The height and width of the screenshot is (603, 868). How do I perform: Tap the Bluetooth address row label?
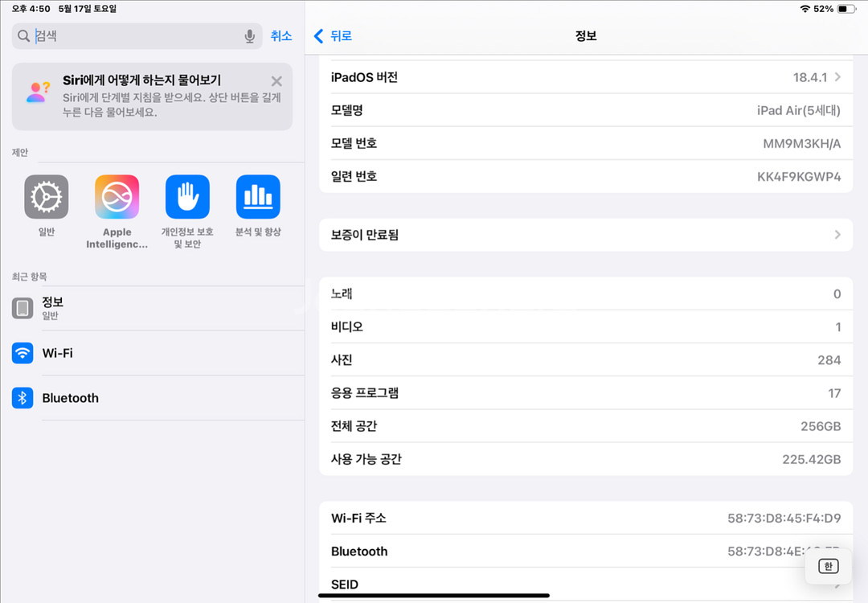coord(359,552)
